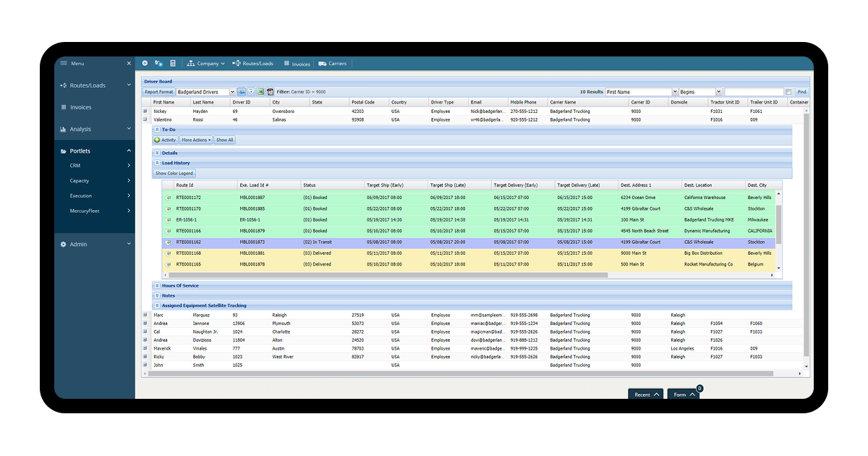Close the sidebar menu with the X

tap(129, 64)
